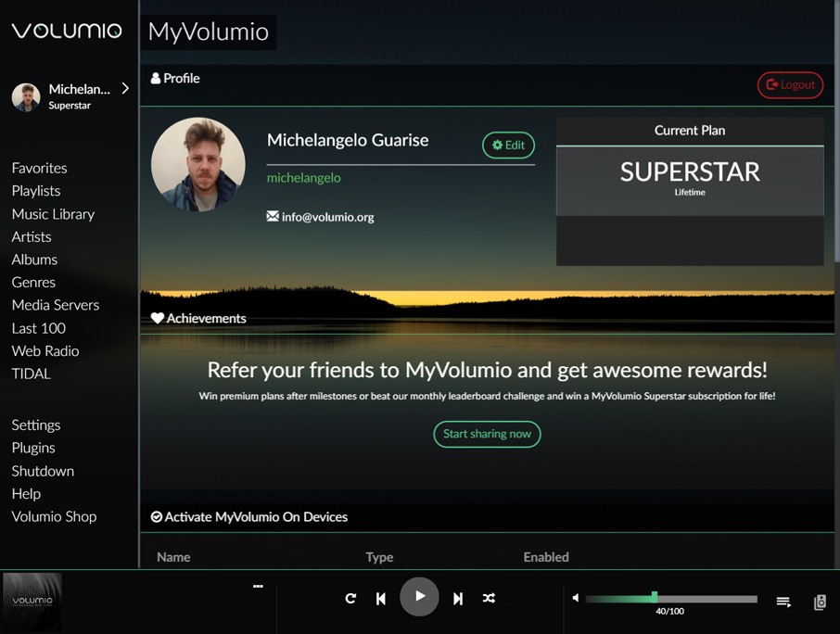Image resolution: width=840 pixels, height=634 pixels.
Task: Open Web Radio from the sidebar
Action: pyautogui.click(x=45, y=350)
